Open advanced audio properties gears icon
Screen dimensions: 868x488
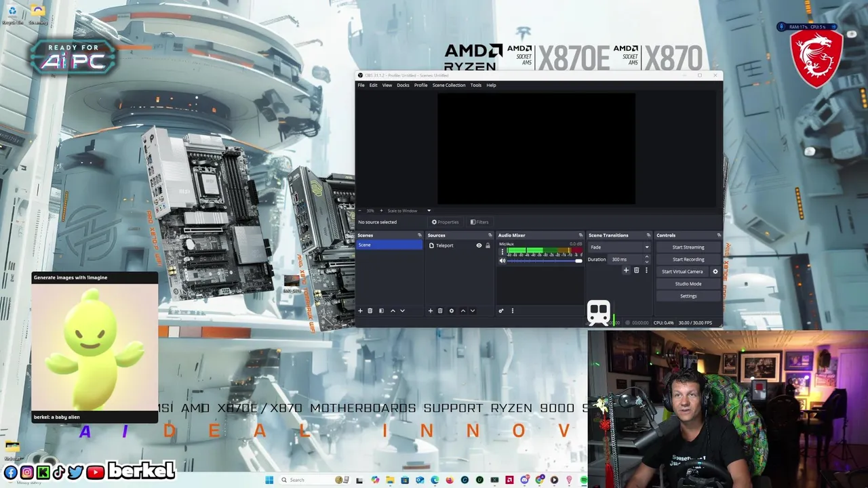(501, 310)
